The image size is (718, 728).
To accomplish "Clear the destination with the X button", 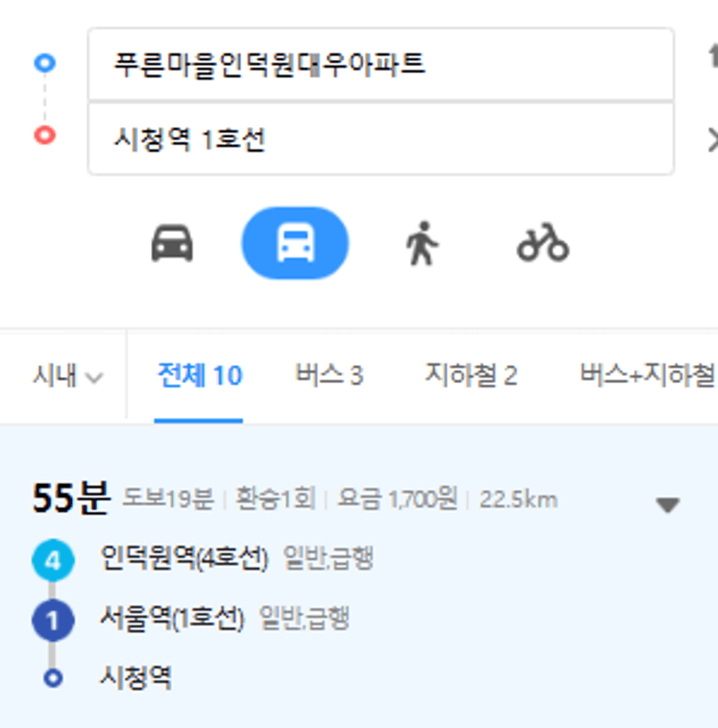I will tap(713, 140).
